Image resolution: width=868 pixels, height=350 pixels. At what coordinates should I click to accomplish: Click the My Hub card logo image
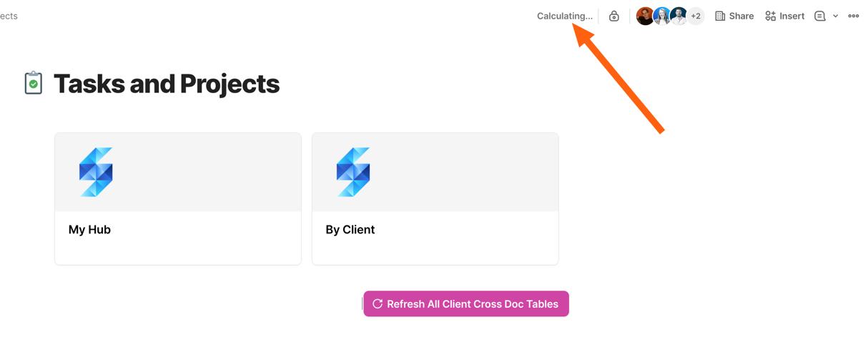pyautogui.click(x=96, y=172)
